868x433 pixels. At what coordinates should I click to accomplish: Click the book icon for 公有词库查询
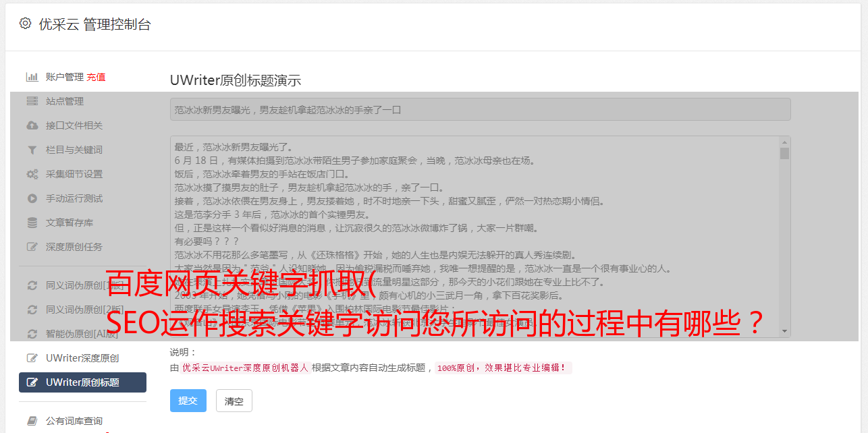[x=32, y=421]
